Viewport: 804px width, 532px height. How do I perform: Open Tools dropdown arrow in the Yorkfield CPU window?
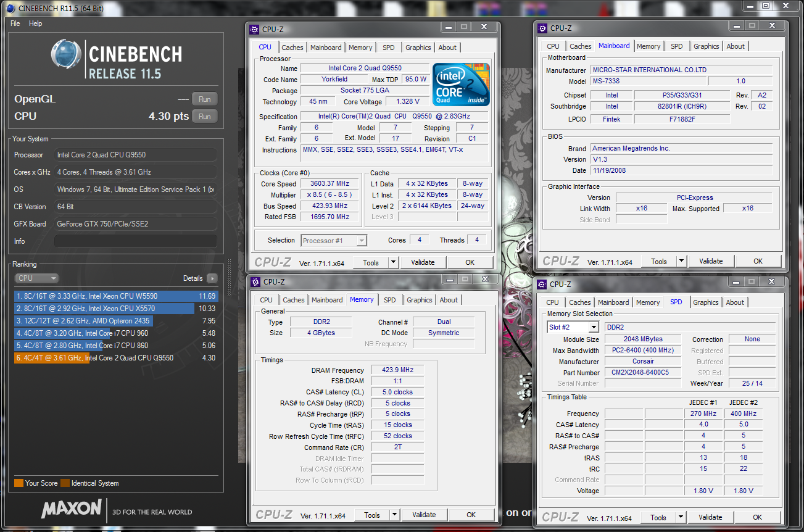coord(394,262)
